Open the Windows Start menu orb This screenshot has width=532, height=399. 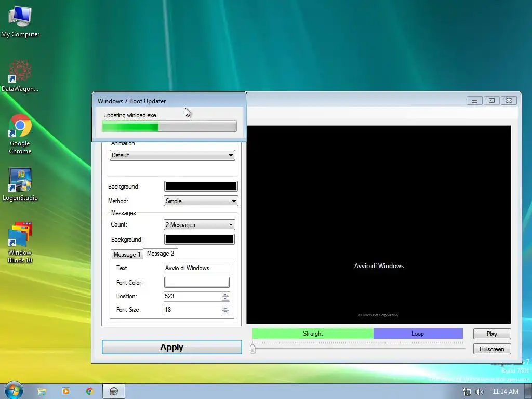[14, 391]
